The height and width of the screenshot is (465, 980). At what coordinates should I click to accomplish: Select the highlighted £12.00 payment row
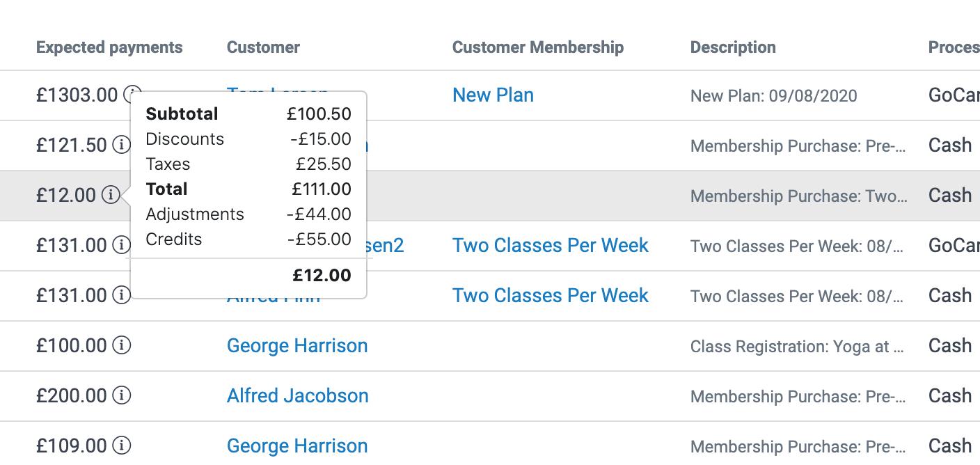pyautogui.click(x=557, y=196)
